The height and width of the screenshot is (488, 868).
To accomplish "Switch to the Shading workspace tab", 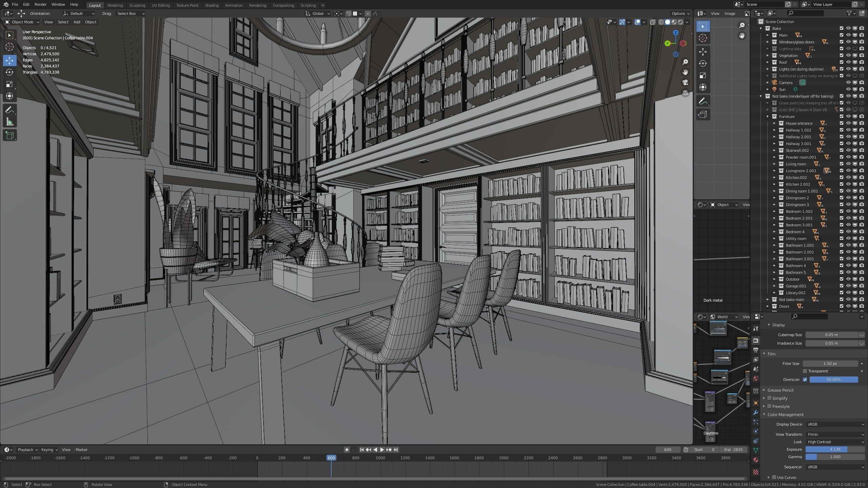I will pos(212,5).
